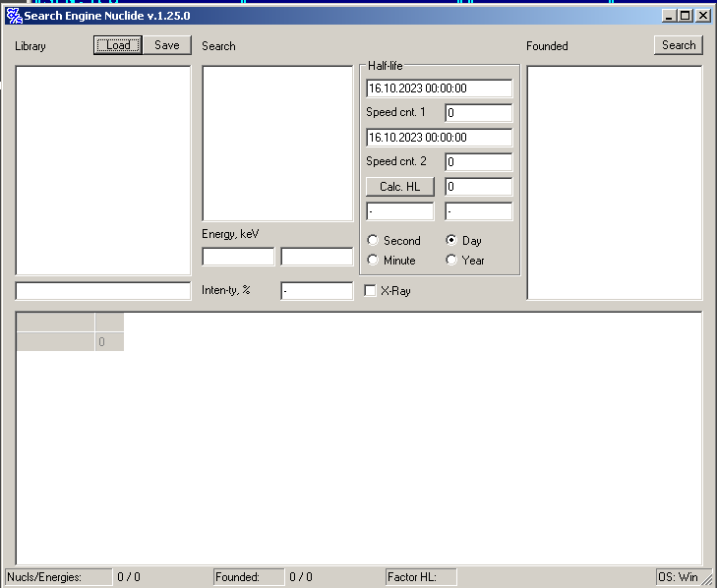
Task: Click the Inten-ty percent input field
Action: [316, 291]
